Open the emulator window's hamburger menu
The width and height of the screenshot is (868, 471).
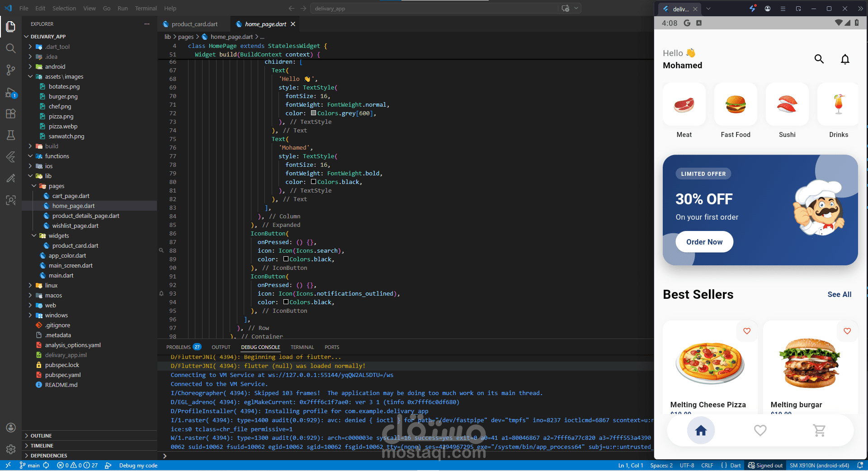click(783, 9)
